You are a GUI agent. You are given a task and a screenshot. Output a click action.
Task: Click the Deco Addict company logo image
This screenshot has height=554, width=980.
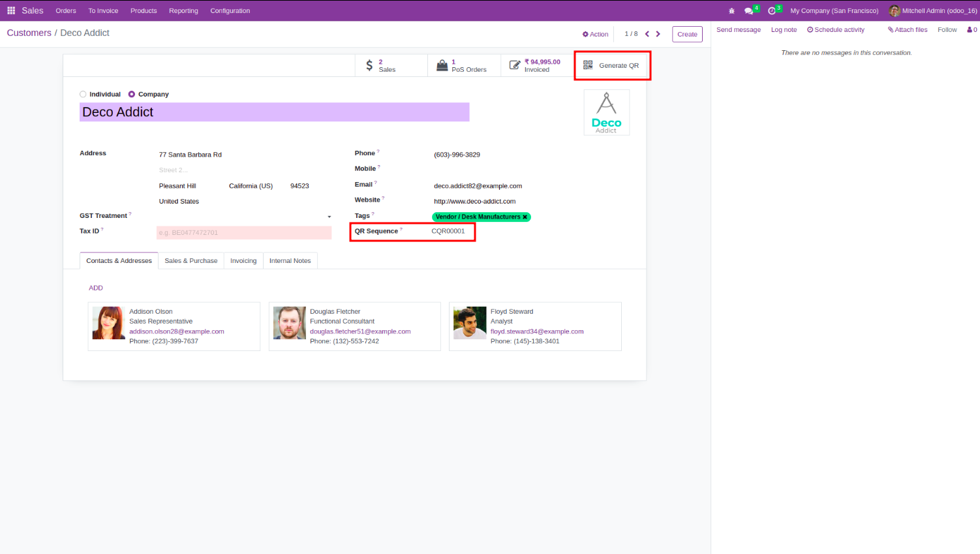tap(607, 112)
